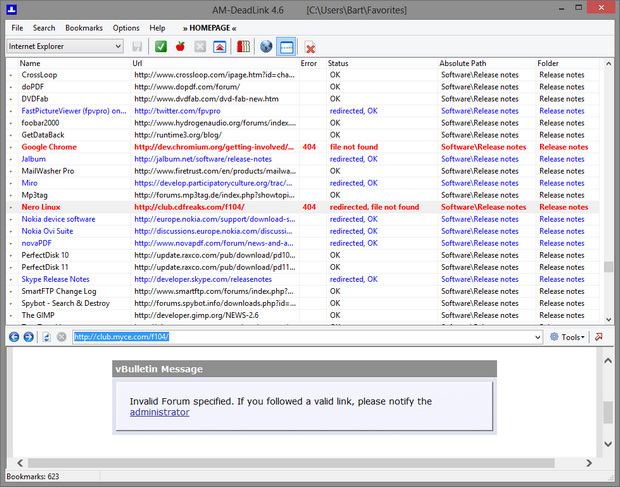Sort by the Status column header
Image resolution: width=620 pixels, height=487 pixels.
pyautogui.click(x=382, y=63)
